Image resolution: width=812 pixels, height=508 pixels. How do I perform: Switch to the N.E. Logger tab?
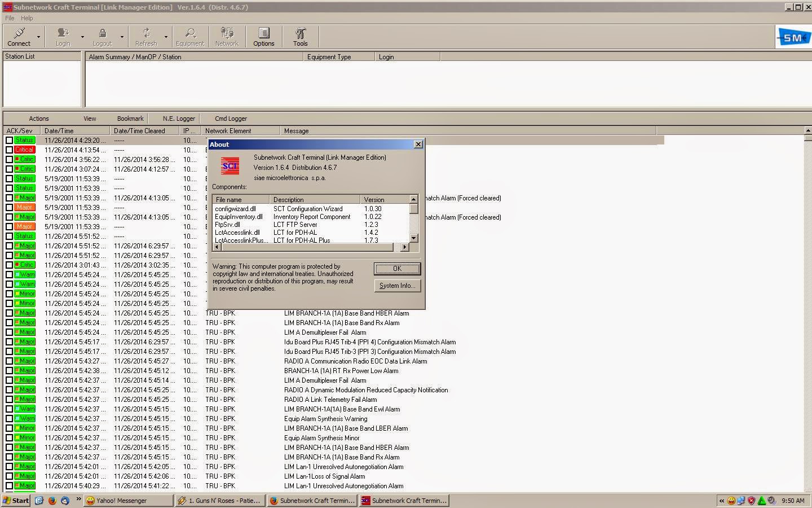pyautogui.click(x=179, y=119)
